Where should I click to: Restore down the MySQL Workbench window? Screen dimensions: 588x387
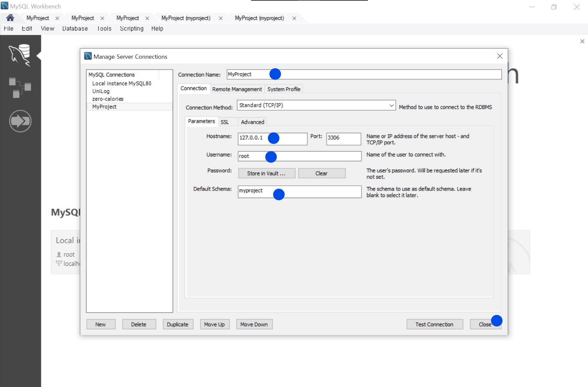tap(554, 7)
